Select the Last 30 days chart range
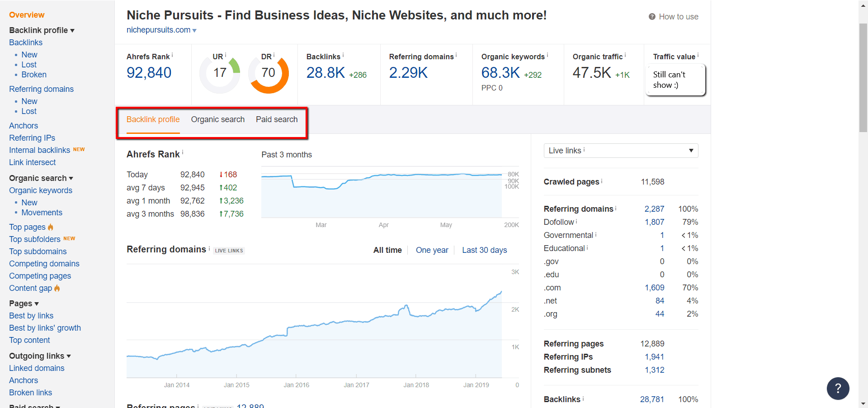The width and height of the screenshot is (868, 408). point(485,250)
